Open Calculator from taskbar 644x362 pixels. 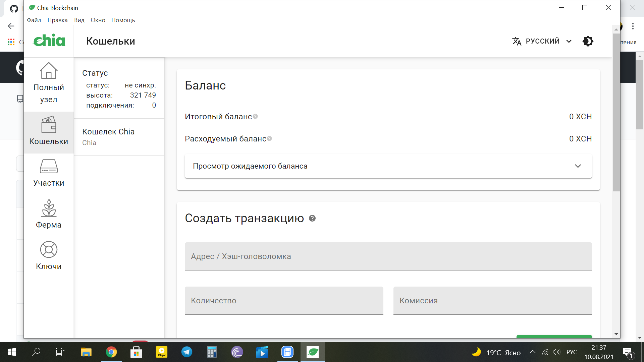(212, 352)
